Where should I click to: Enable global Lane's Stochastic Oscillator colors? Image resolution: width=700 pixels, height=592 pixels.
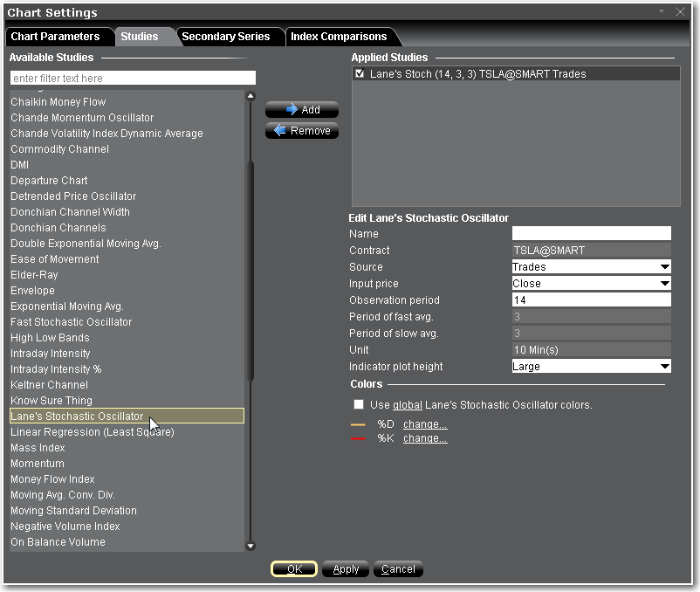(x=359, y=405)
